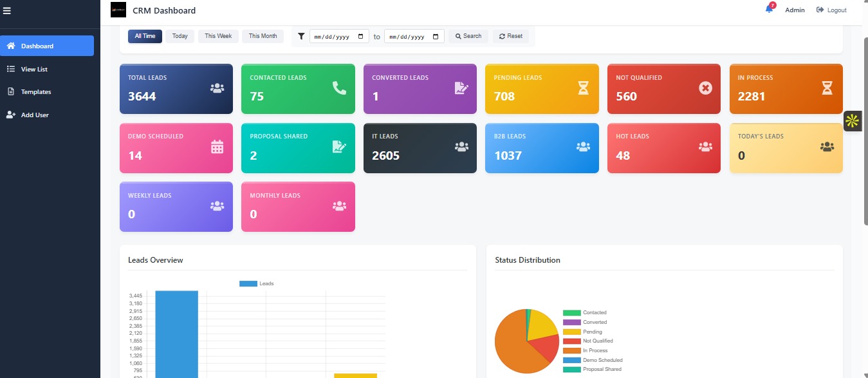Click the signature icon on Proposal Shared card
868x378 pixels.
(339, 147)
